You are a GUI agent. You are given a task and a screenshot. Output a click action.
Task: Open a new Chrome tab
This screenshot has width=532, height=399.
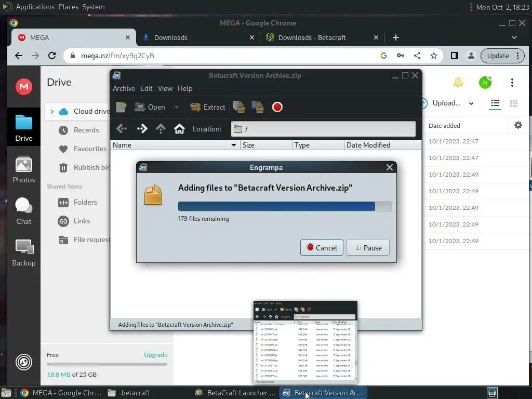[x=395, y=37]
